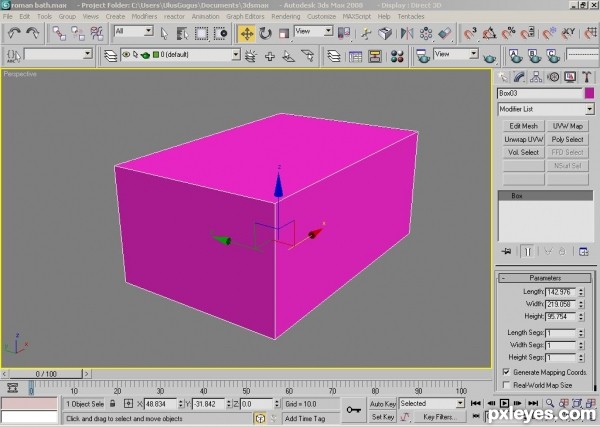
Task: Click the UVW Map modifier button
Action: pyautogui.click(x=567, y=126)
